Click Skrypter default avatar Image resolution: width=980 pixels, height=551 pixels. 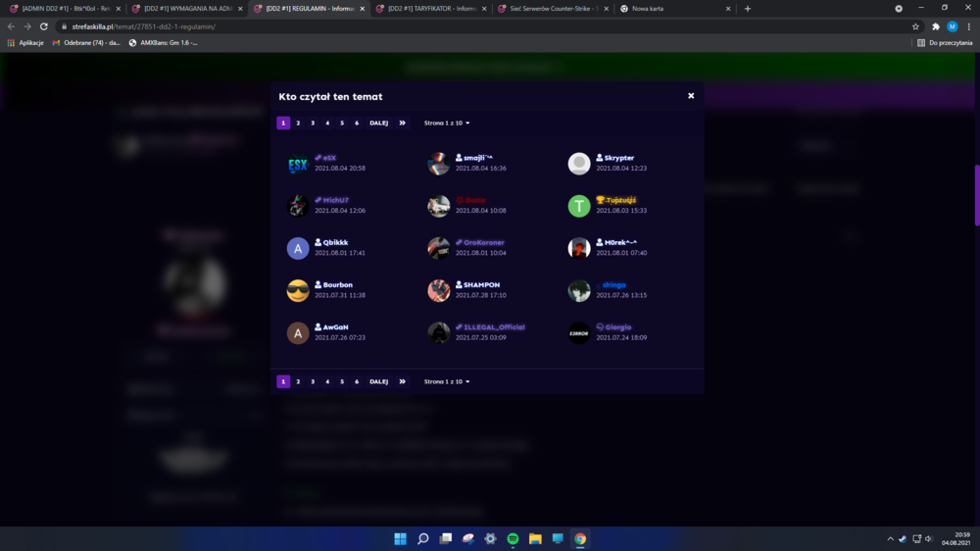pyautogui.click(x=579, y=164)
